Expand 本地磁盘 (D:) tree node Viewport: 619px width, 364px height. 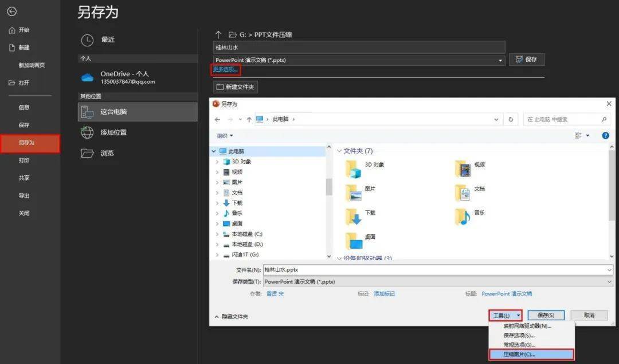217,244
